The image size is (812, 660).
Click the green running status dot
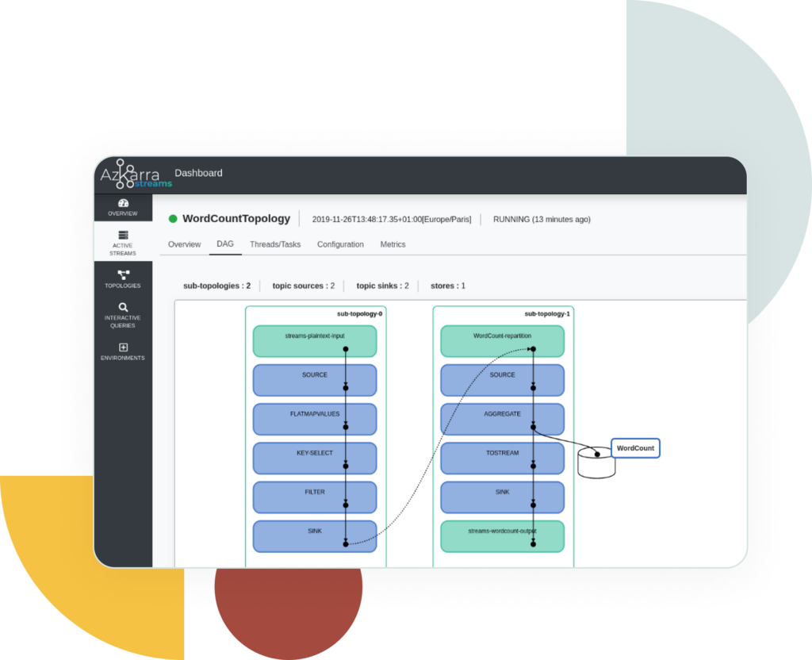tap(173, 219)
